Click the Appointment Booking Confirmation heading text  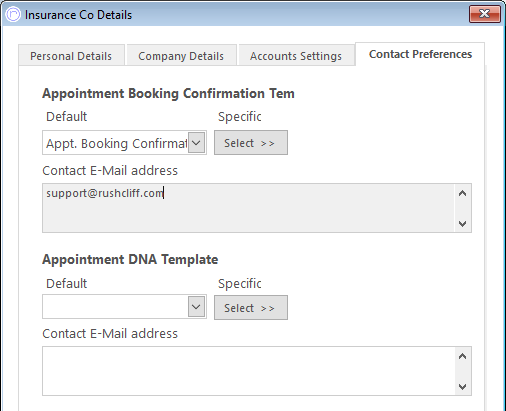pyautogui.click(x=168, y=93)
